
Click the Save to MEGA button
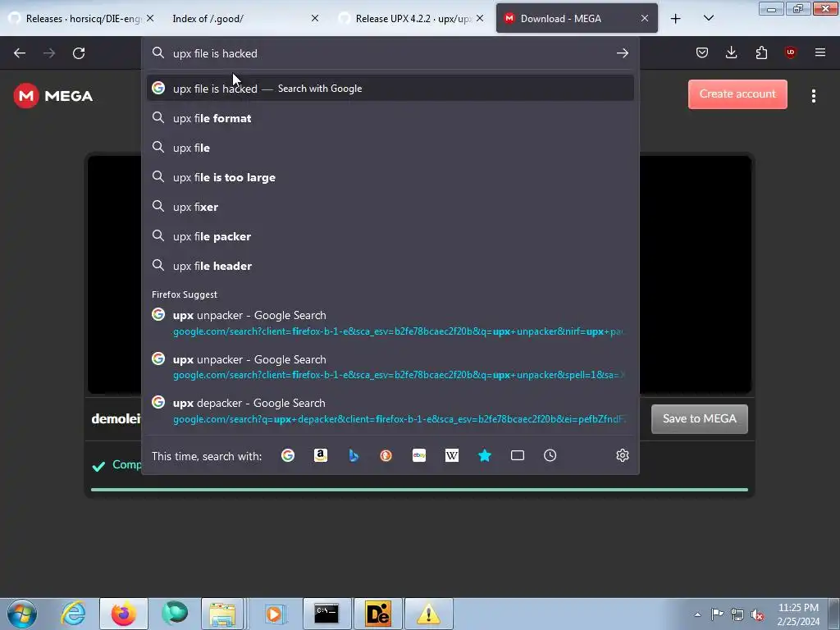tap(699, 419)
